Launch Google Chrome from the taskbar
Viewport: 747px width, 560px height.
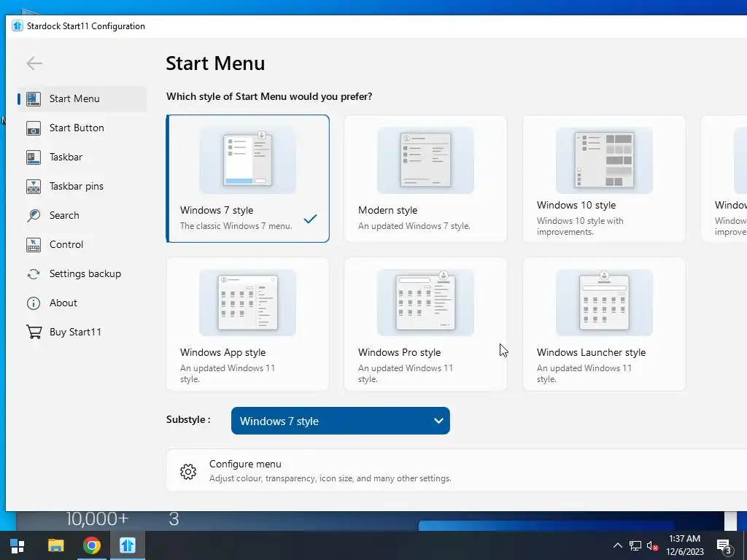[x=91, y=545]
